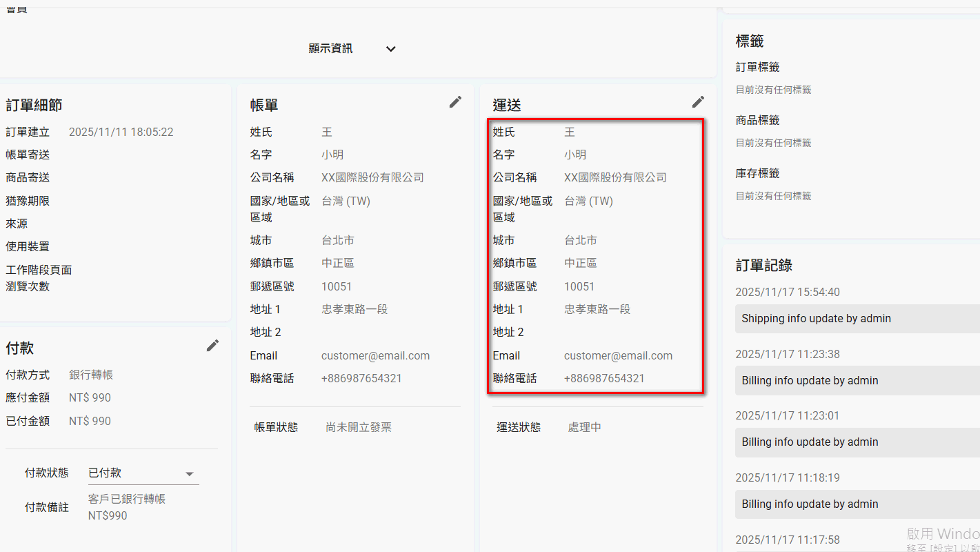Screen dimensions: 980x552
Task: Click customer@email.com in the 運送 card
Action: pyautogui.click(x=618, y=355)
